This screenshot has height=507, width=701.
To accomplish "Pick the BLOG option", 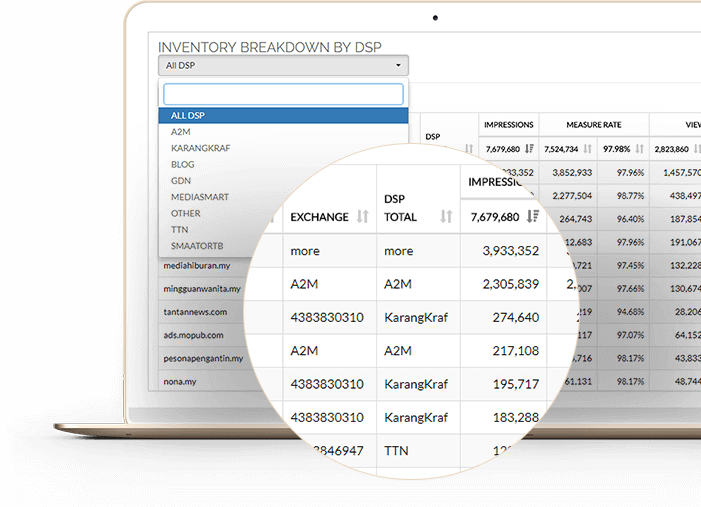I will (183, 164).
